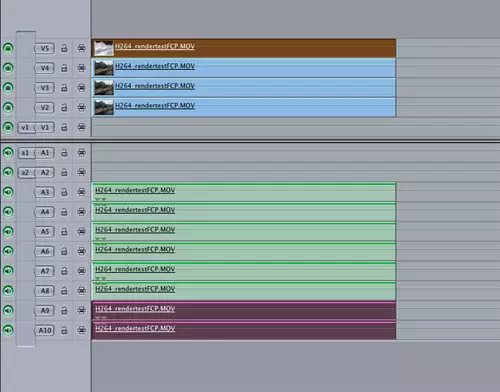Click the clip thumbnail on track V2
The height and width of the screenshot is (392, 500).
[x=104, y=107]
